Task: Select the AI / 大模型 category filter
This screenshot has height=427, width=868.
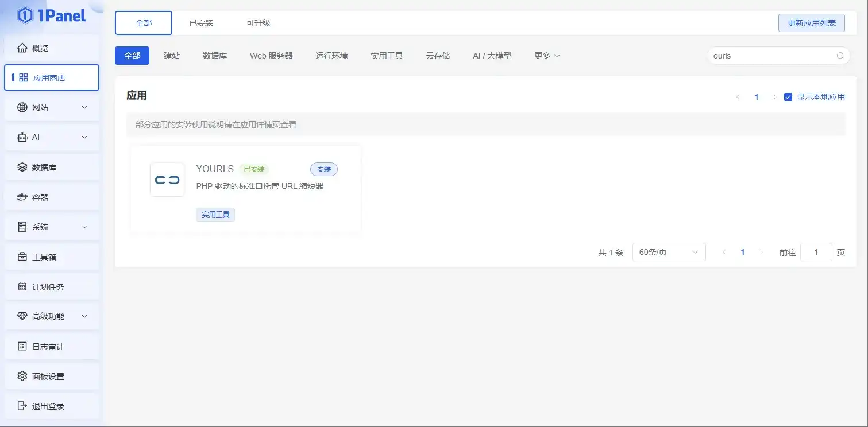Action: point(492,56)
